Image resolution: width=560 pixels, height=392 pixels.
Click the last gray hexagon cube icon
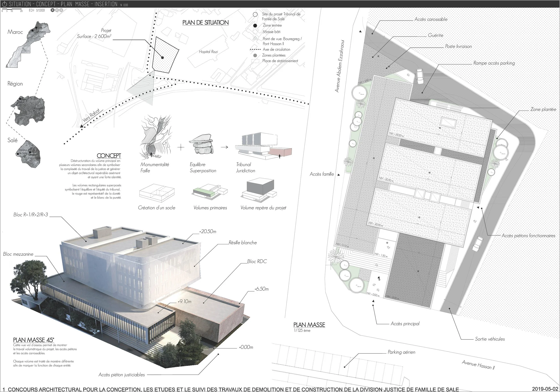[x=61, y=10]
